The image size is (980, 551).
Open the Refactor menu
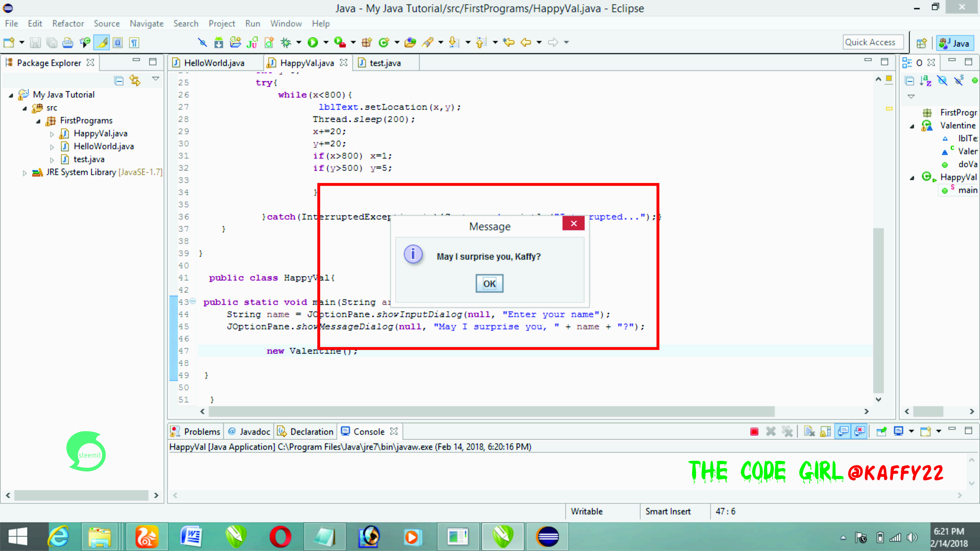pyautogui.click(x=68, y=24)
